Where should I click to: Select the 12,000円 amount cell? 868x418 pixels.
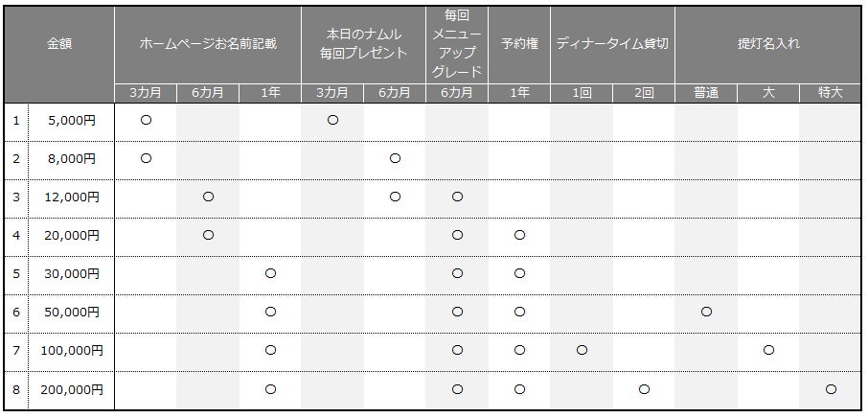(x=72, y=197)
